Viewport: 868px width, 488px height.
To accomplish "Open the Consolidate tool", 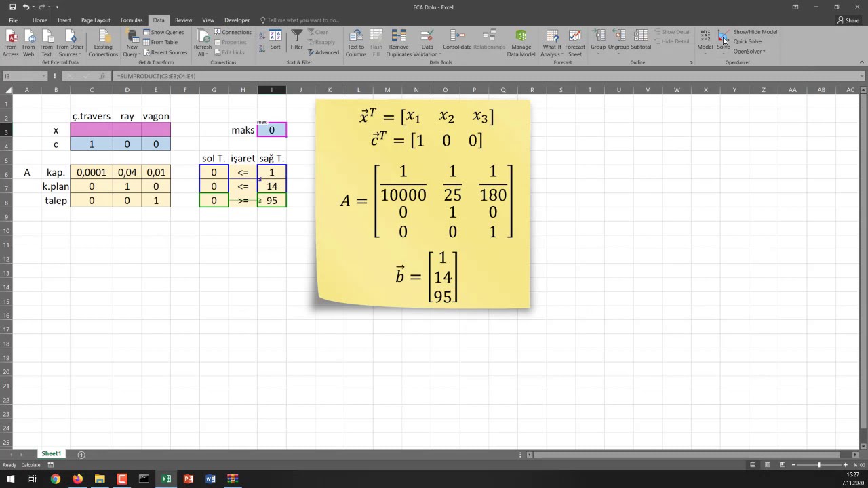I will (x=457, y=40).
